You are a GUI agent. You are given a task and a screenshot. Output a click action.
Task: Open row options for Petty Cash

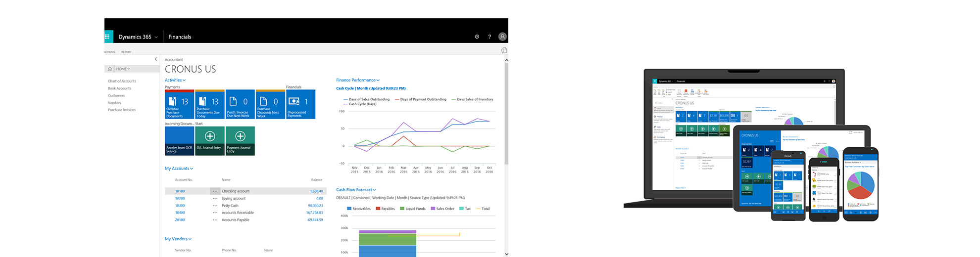click(x=215, y=206)
